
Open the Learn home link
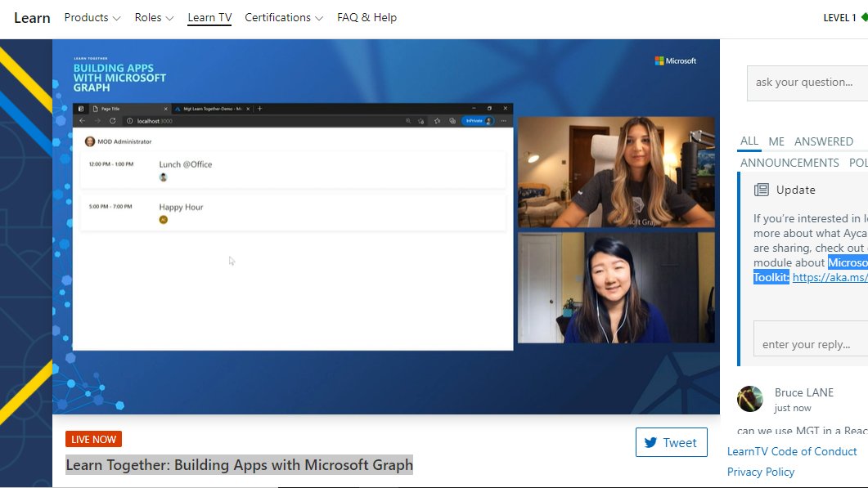click(32, 18)
